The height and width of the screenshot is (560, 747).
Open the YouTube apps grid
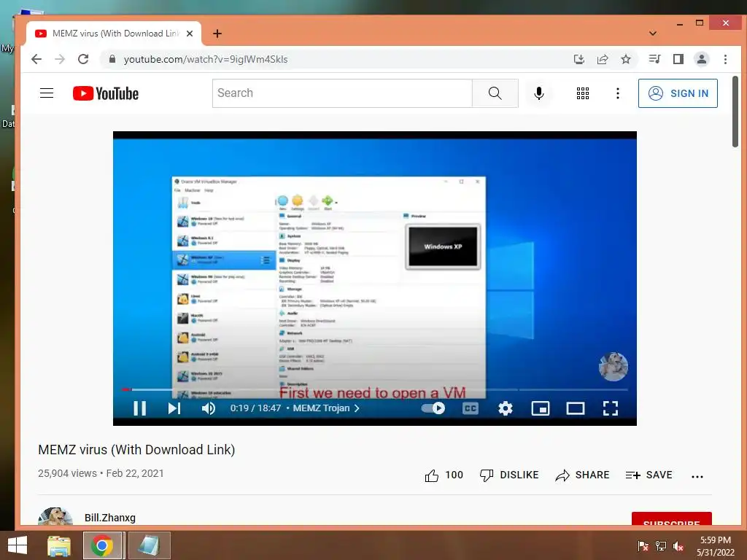point(583,93)
